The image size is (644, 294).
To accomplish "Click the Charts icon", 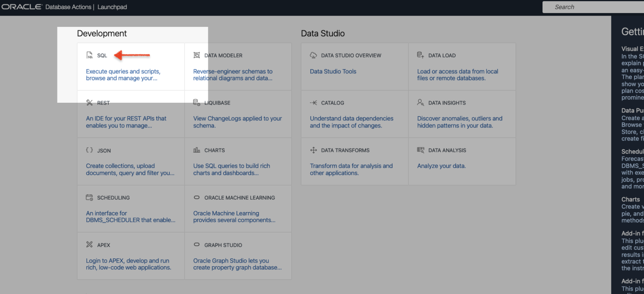I will pyautogui.click(x=197, y=150).
